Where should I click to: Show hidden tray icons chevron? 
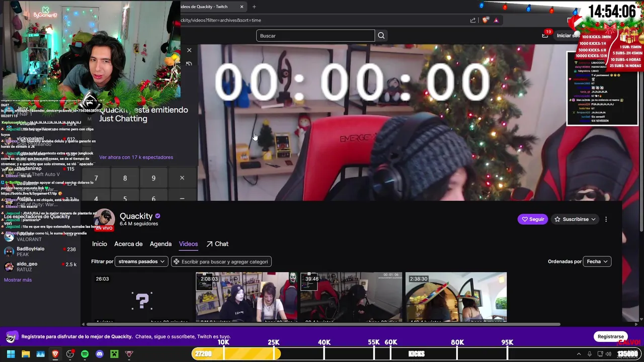pos(579,354)
